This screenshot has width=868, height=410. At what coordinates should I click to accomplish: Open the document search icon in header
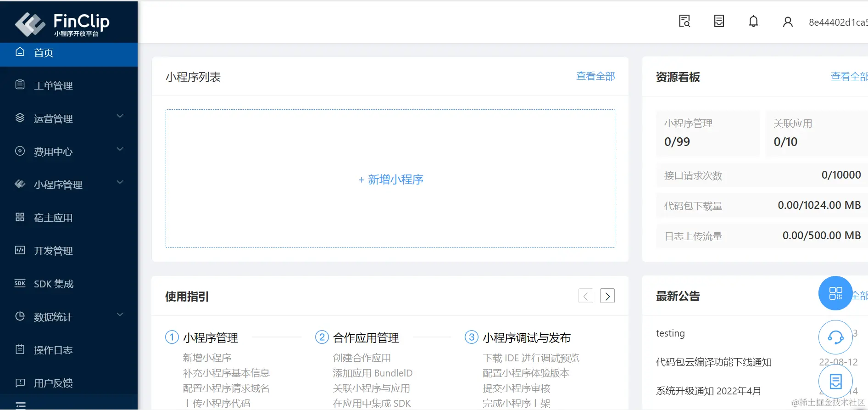coord(684,21)
